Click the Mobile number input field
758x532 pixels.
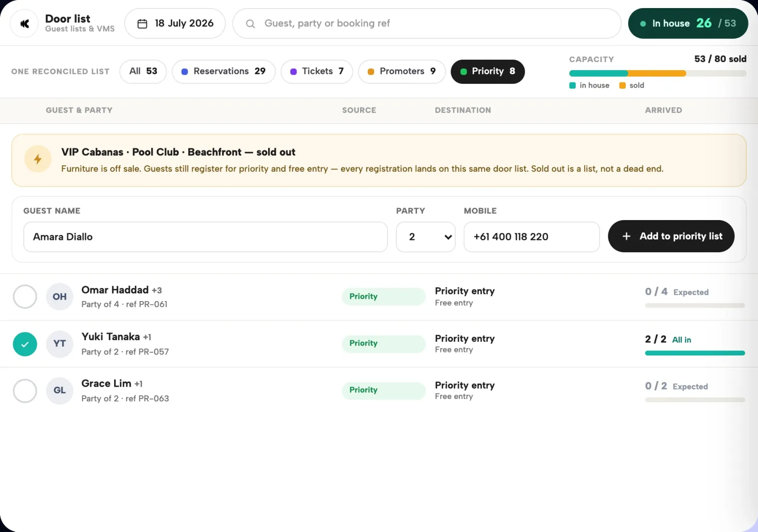[532, 237]
